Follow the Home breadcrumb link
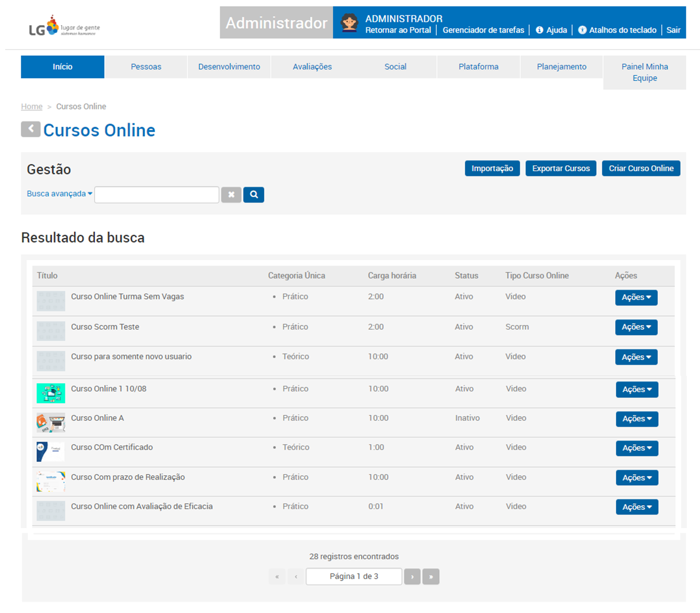The height and width of the screenshot is (613, 700). coord(32,106)
